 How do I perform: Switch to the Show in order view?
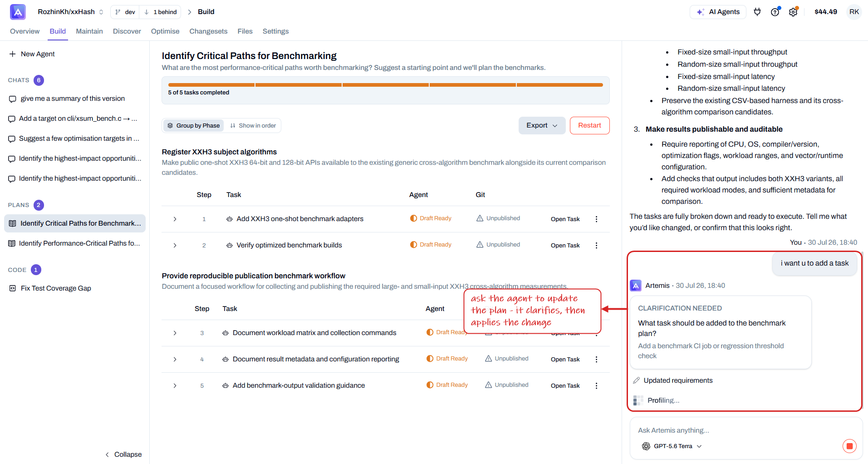253,126
